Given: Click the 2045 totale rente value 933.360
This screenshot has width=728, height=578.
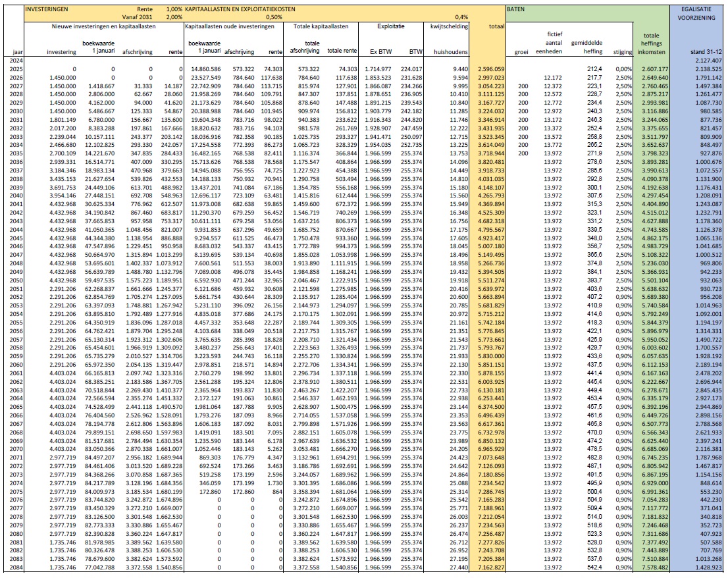Looking at the screenshot, I should coord(346,238).
